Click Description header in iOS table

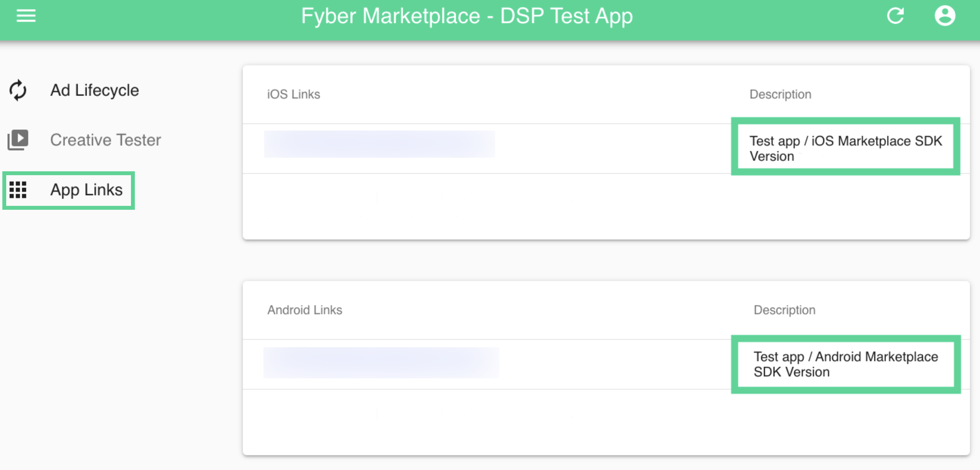[x=780, y=94]
